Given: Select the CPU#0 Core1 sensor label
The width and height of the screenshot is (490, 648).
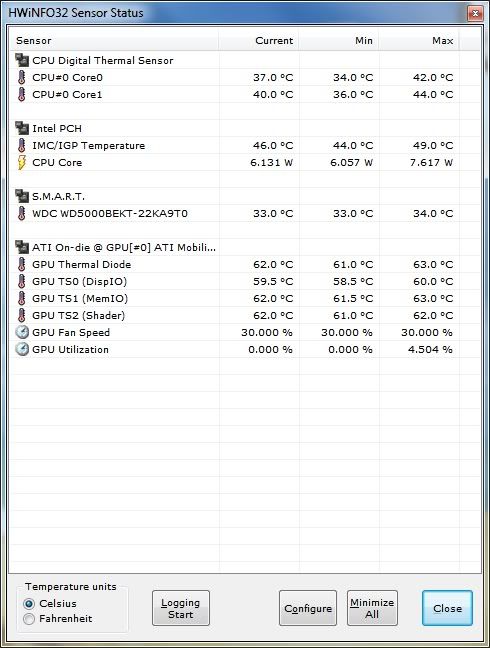Looking at the screenshot, I should (x=67, y=94).
